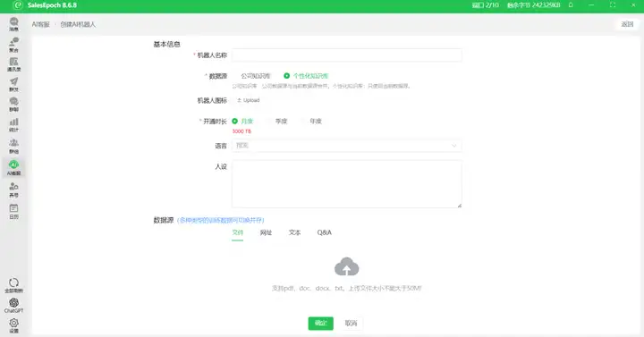This screenshot has width=644, height=337.
Task: Click the cloud upload icon
Action: tap(347, 266)
